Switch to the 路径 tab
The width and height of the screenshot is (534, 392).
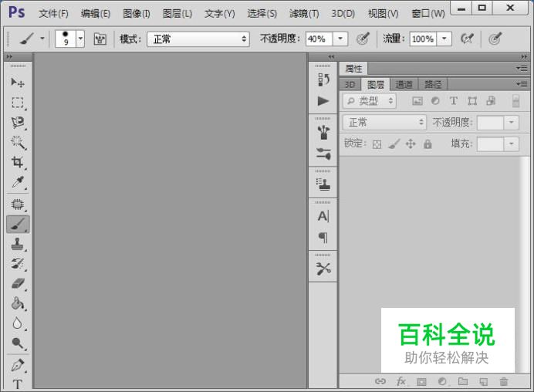click(433, 84)
